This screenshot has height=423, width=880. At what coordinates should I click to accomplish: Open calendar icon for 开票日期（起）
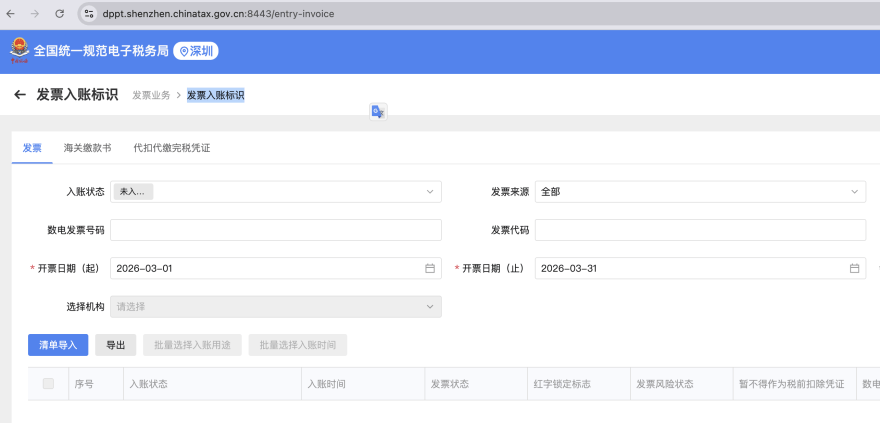point(430,268)
